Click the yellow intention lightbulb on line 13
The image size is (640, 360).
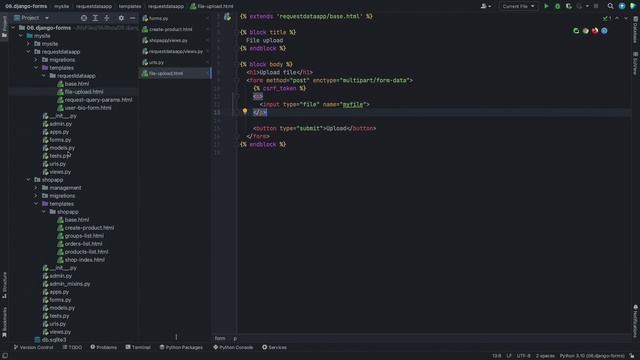tap(245, 111)
